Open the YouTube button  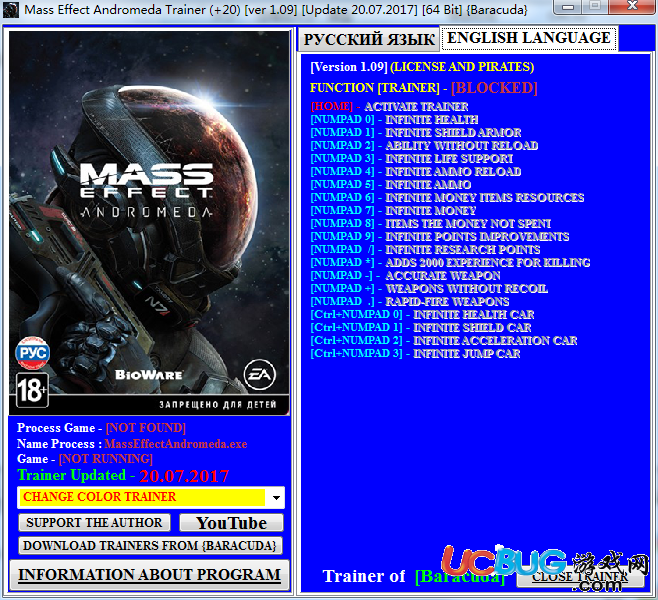[x=231, y=523]
